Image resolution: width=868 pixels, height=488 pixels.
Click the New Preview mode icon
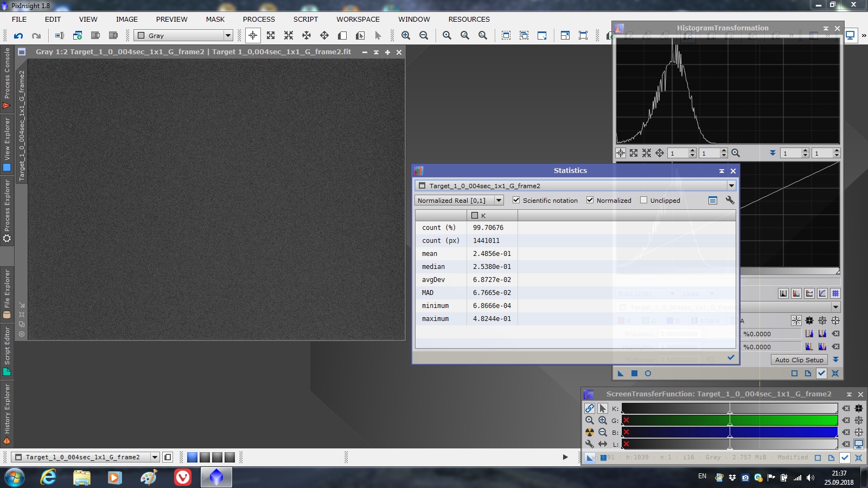pyautogui.click(x=342, y=35)
